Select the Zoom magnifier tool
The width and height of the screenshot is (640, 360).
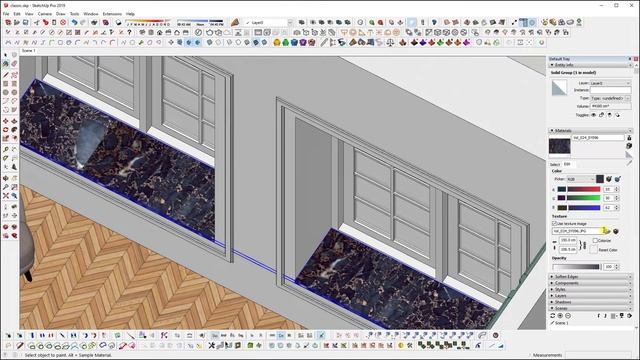tap(6, 187)
